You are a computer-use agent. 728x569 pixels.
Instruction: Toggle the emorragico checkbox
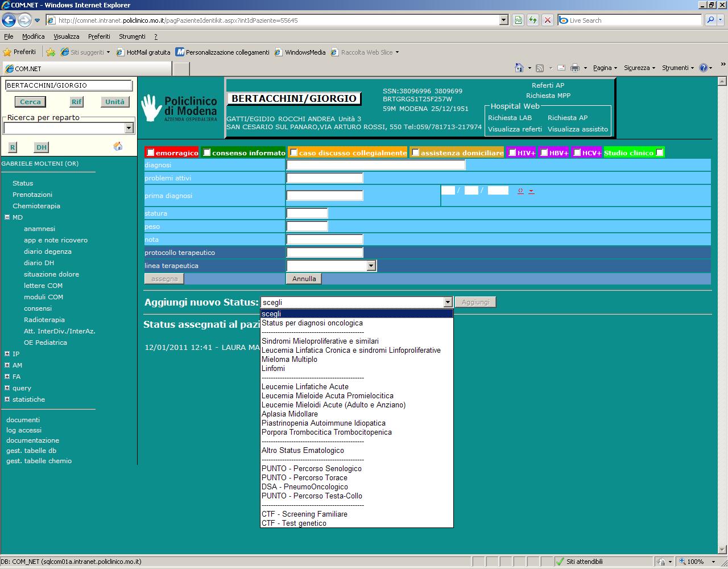click(150, 152)
